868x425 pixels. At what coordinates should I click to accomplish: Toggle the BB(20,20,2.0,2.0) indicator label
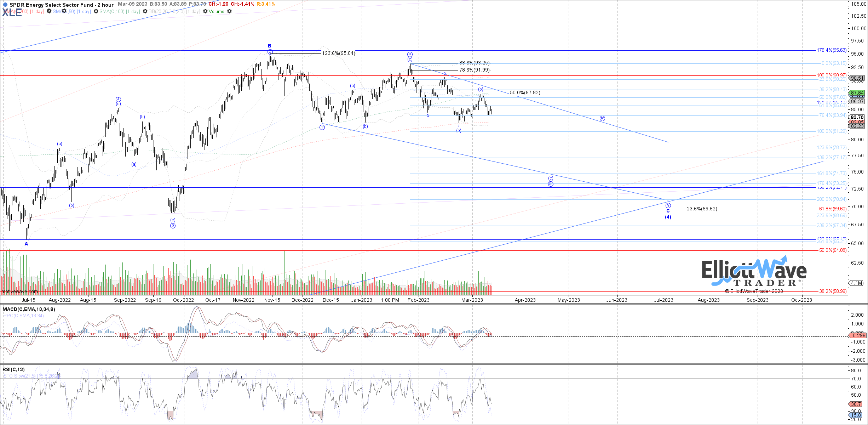pos(166,11)
